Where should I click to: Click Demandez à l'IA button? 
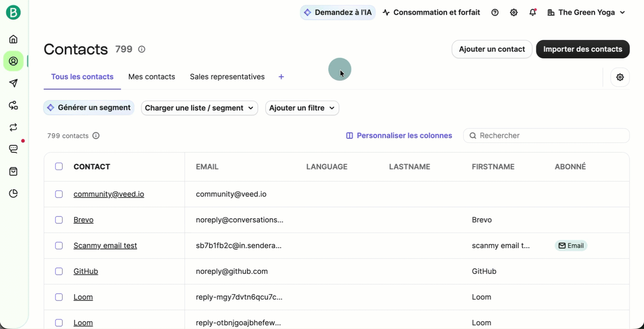(338, 12)
